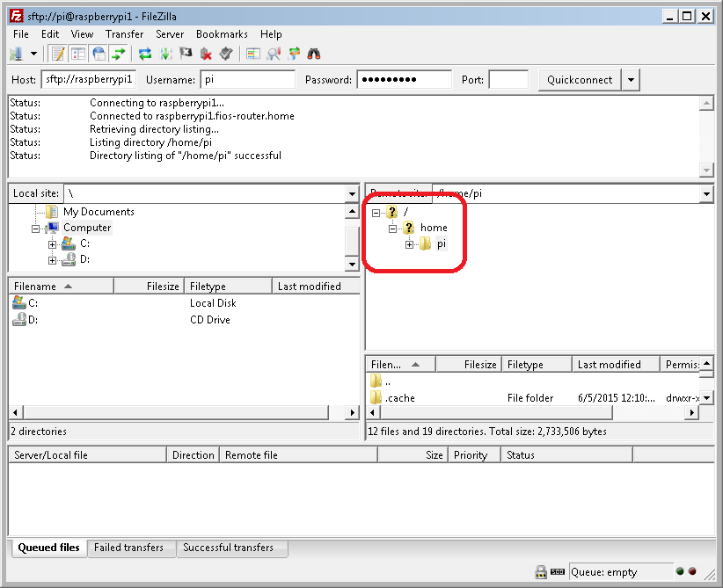The width and height of the screenshot is (723, 588).
Task: Open the Edit menu
Action: pyautogui.click(x=50, y=34)
